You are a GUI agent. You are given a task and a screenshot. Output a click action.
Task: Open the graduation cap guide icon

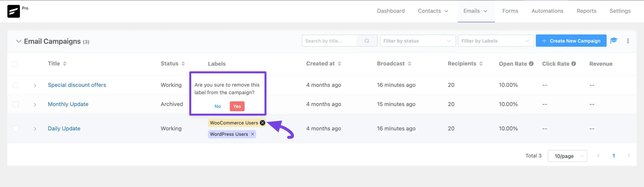point(614,41)
